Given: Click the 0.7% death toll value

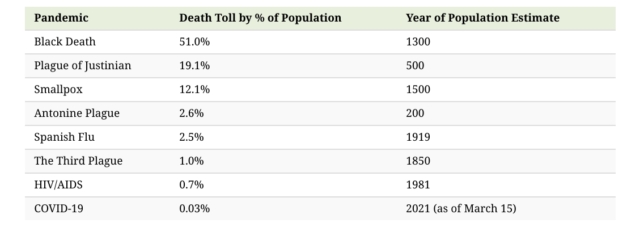Looking at the screenshot, I should coord(191,185).
